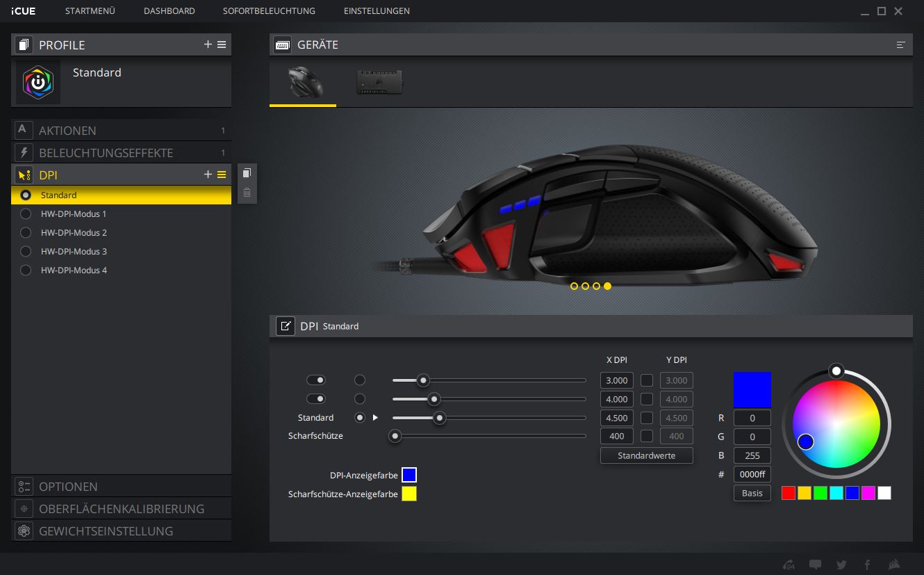The image size is (924, 575).
Task: Select the Standard DPI preset radio
Action: tap(26, 195)
